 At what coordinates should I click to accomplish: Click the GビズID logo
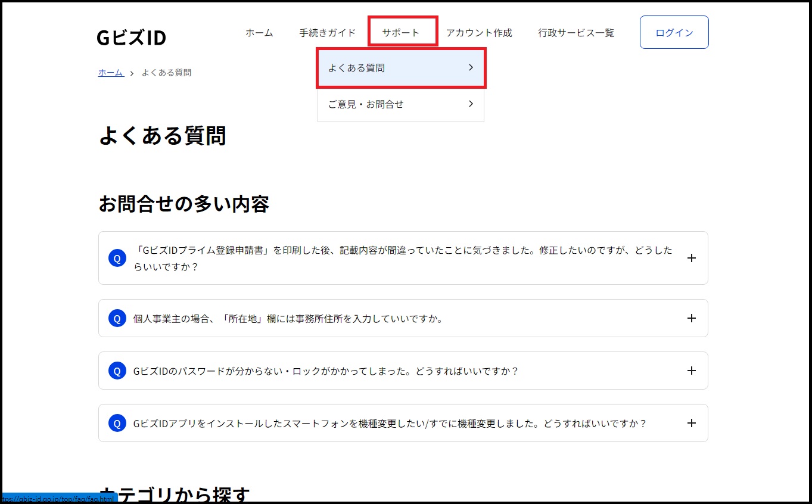point(131,38)
